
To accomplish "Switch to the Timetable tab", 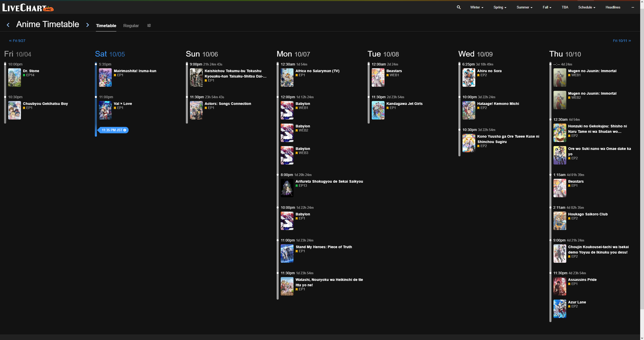I will pyautogui.click(x=106, y=26).
